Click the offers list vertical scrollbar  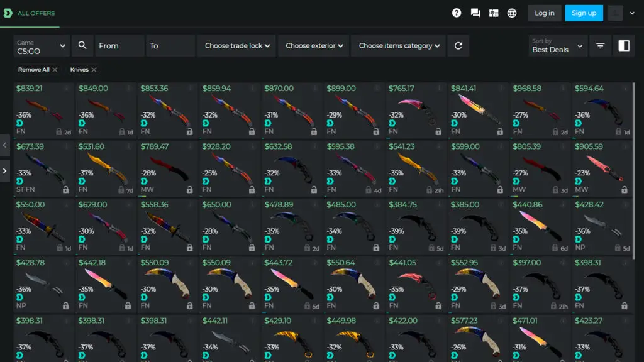click(x=635, y=170)
